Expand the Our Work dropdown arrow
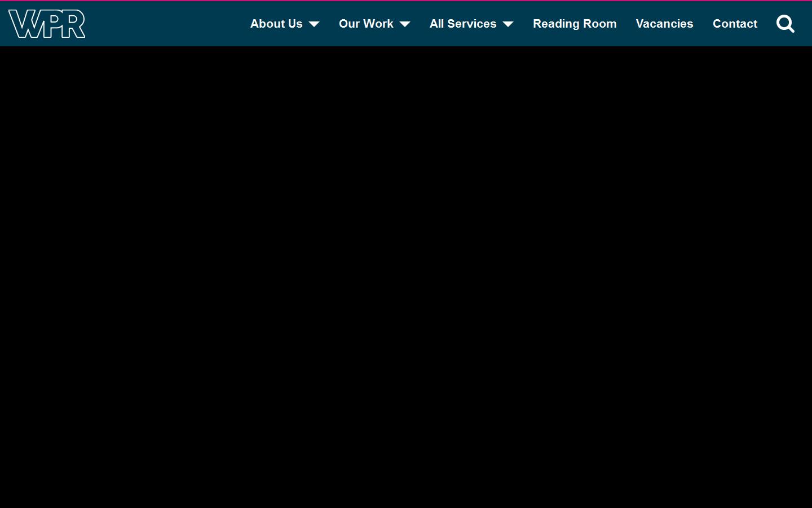The width and height of the screenshot is (812, 508). (x=405, y=24)
